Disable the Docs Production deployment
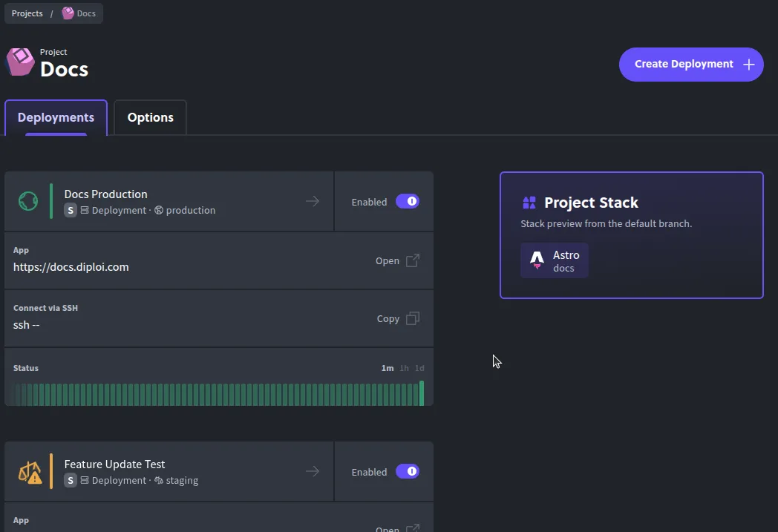The image size is (778, 532). 408,201
